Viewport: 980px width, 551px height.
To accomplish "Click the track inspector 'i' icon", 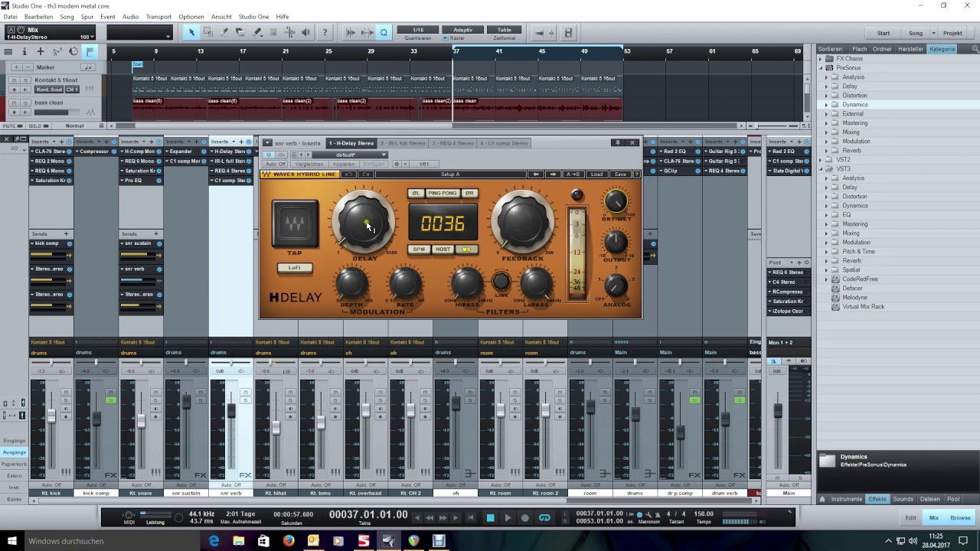I will coord(24,51).
